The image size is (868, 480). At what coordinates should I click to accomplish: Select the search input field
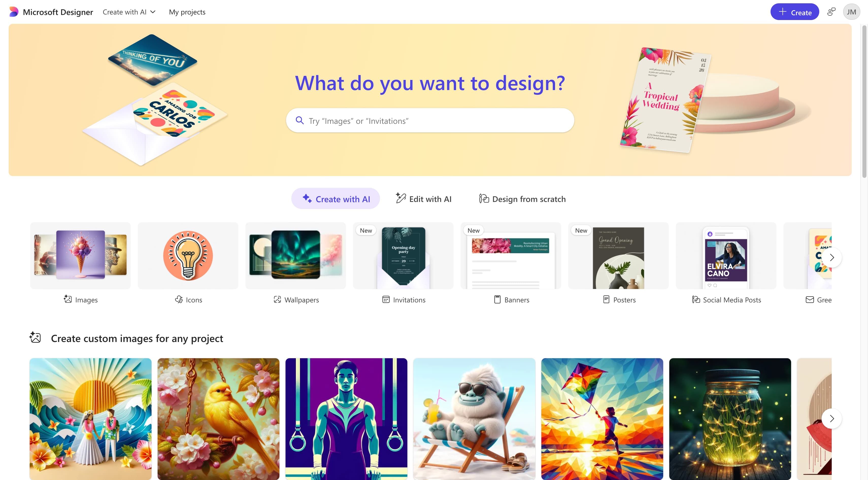(430, 120)
